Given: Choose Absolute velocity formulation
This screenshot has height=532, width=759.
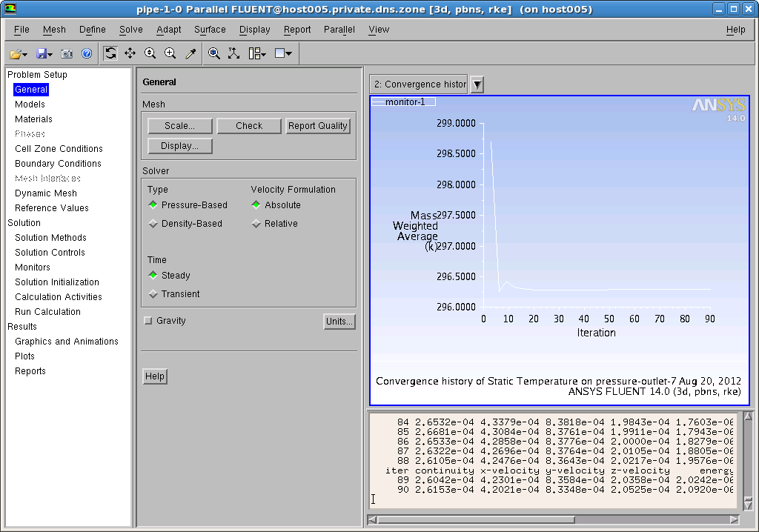Looking at the screenshot, I should coord(276,205).
